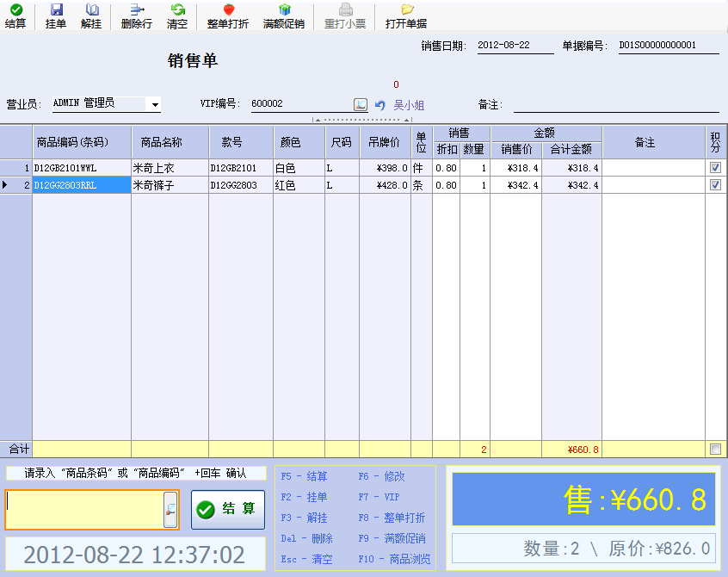
Task: Click the style number cell D12GB2101
Action: (x=241, y=168)
